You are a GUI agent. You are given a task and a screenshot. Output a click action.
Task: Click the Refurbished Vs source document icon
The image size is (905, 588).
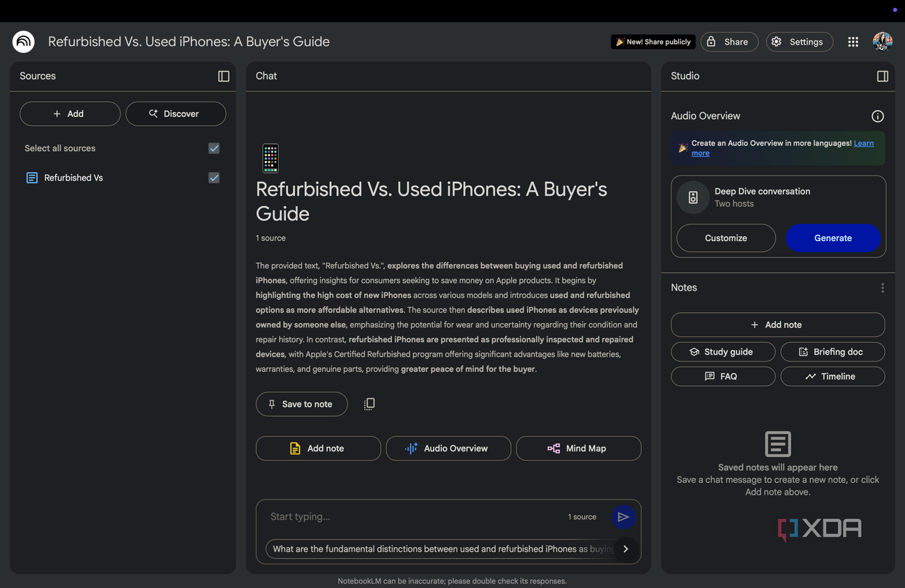point(32,178)
